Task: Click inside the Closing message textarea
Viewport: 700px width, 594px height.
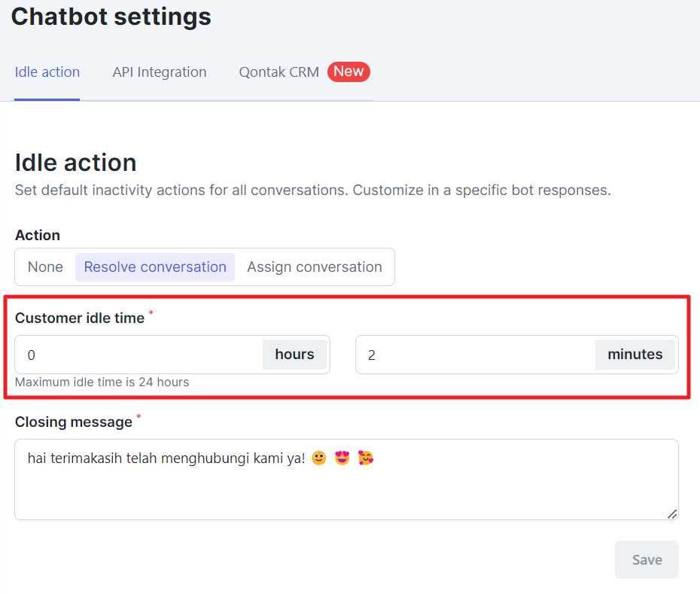Action: [346, 480]
